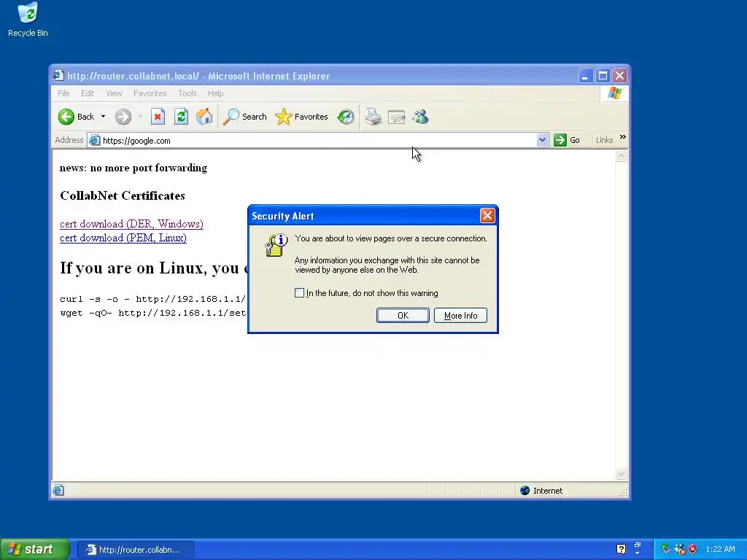Click the Go button
This screenshot has height=560, width=747.
tap(567, 140)
